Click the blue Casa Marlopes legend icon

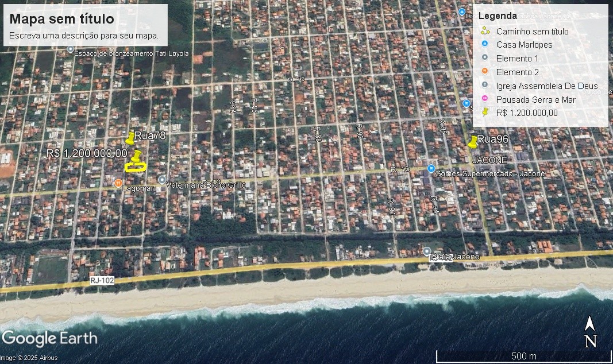485,44
